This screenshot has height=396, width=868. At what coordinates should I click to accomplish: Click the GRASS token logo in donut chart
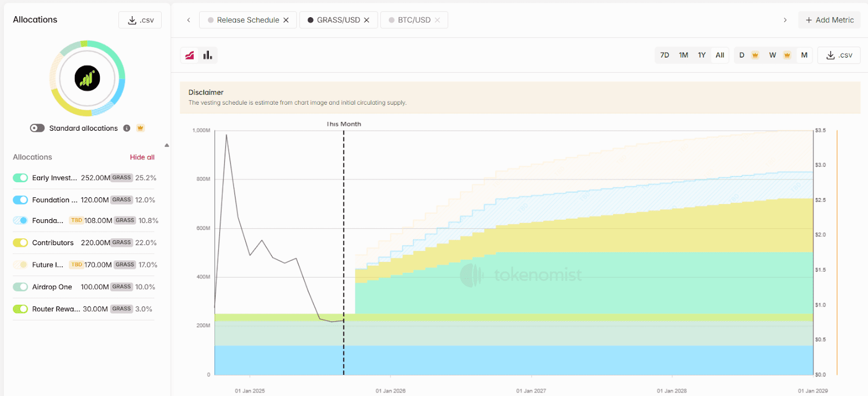(x=87, y=79)
